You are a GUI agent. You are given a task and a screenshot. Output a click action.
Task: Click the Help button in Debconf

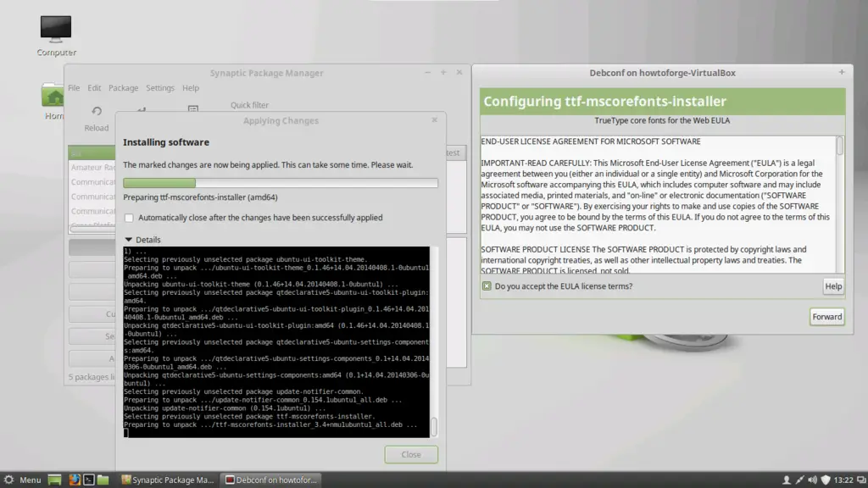pos(833,286)
